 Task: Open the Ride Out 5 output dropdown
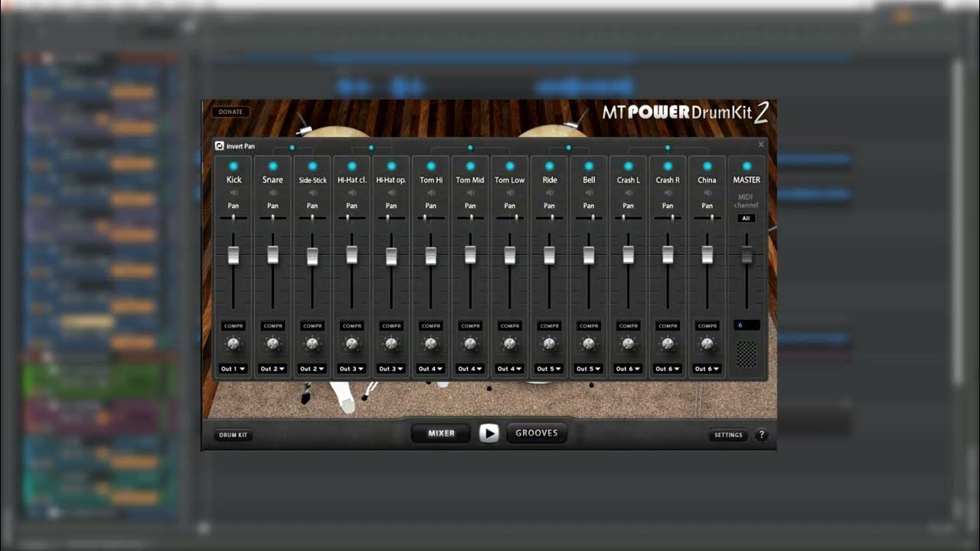point(550,369)
